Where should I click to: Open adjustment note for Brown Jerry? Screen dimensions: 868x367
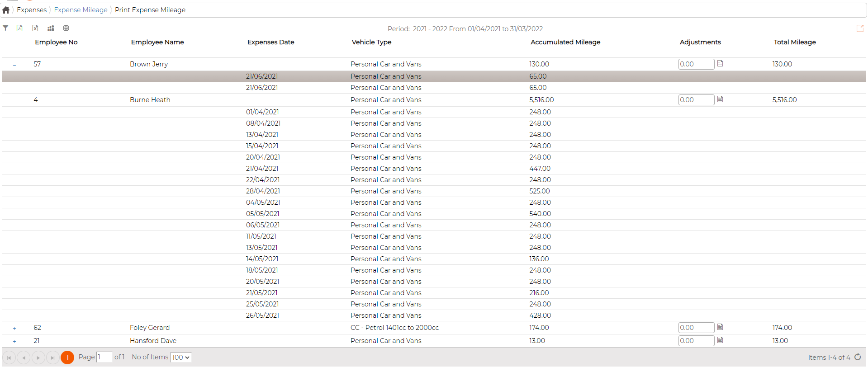[720, 63]
